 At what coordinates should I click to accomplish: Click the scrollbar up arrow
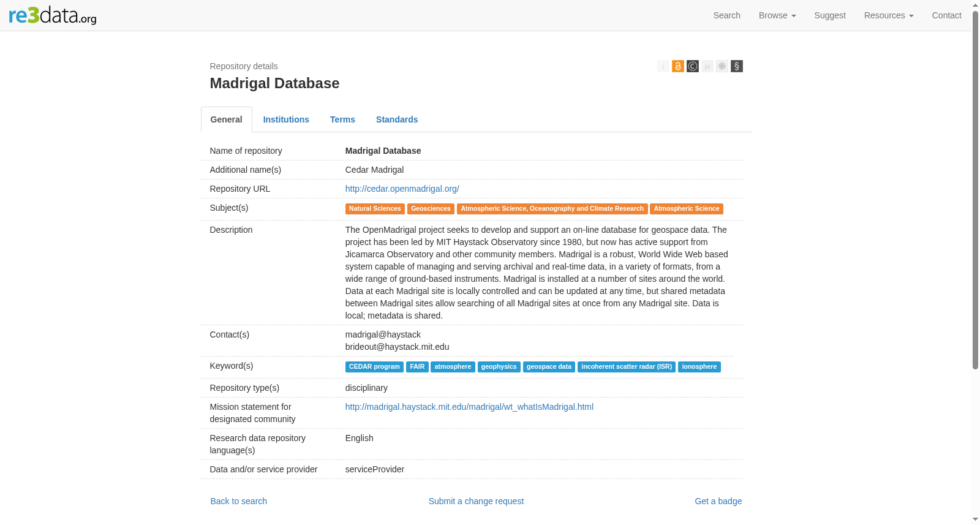click(975, 4)
